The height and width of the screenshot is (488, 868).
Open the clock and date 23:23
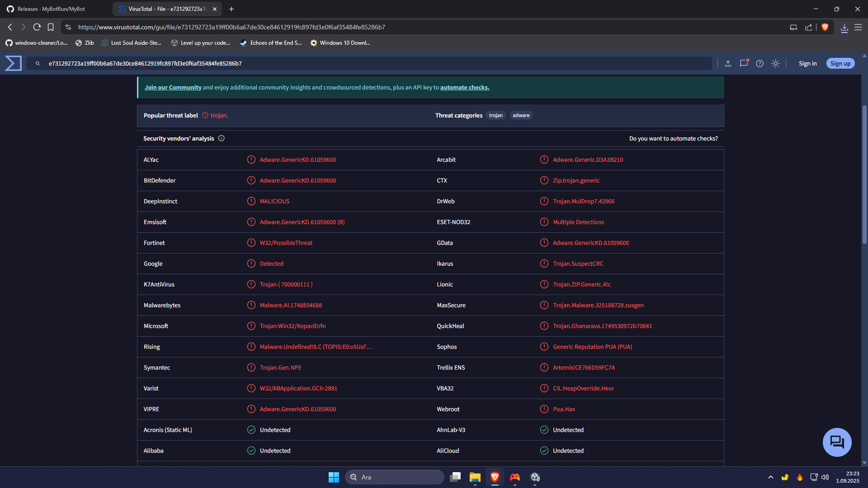point(848,477)
